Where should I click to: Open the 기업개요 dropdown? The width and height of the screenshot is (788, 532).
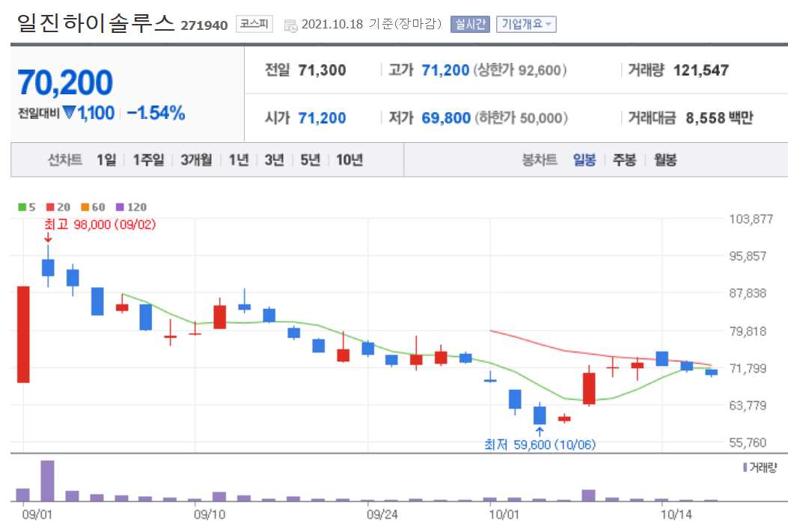527,23
